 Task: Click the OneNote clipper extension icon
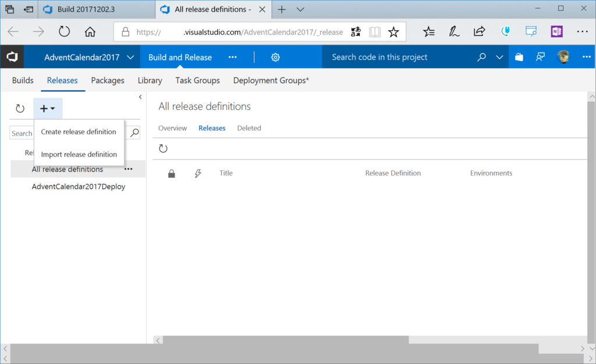point(557,31)
